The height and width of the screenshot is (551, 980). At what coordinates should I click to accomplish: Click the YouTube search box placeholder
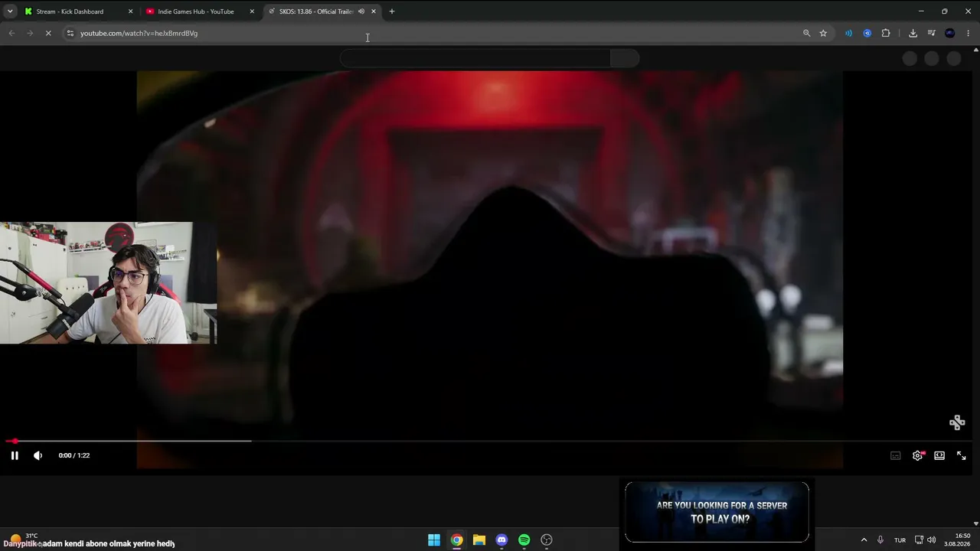[x=475, y=58]
